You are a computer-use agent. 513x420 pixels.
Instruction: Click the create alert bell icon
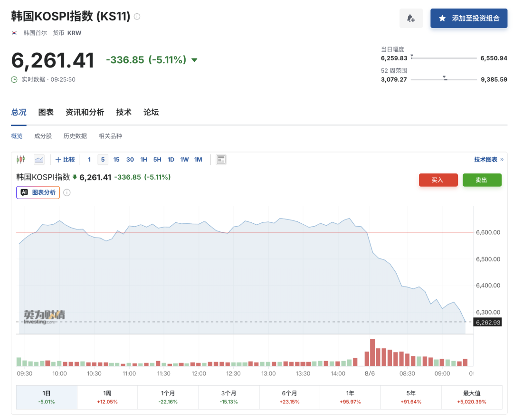pyautogui.click(x=411, y=19)
